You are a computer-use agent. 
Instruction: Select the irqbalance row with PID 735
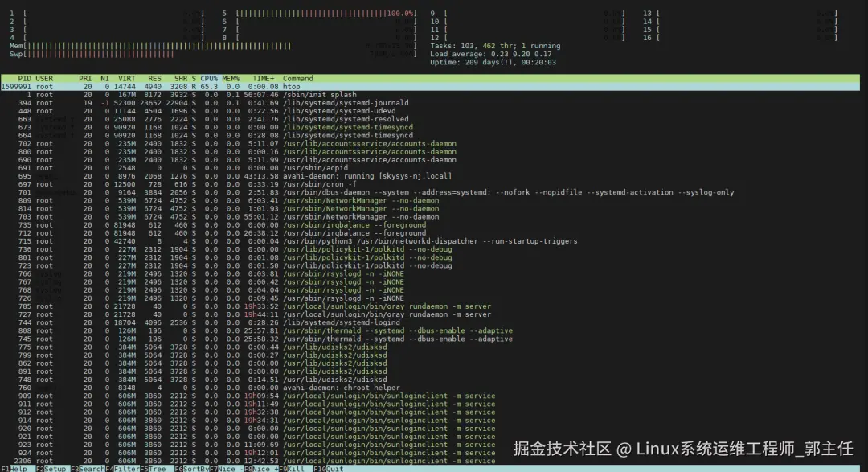[x=430, y=225]
